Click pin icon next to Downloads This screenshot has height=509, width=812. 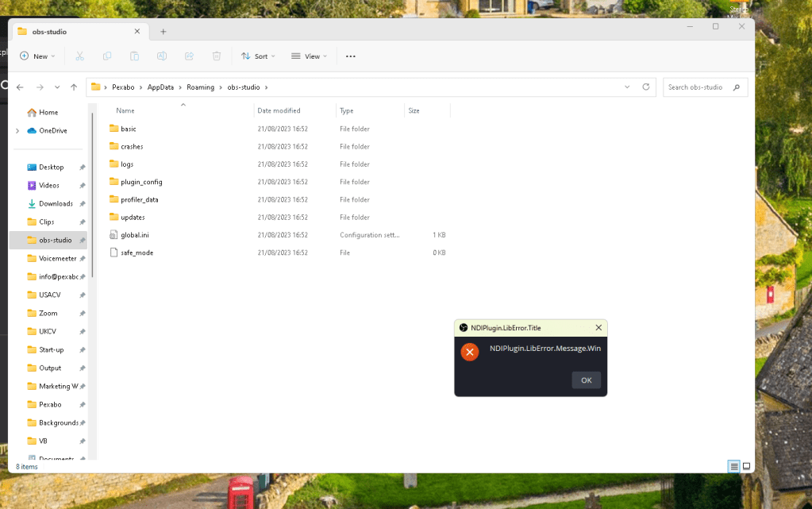tap(82, 204)
